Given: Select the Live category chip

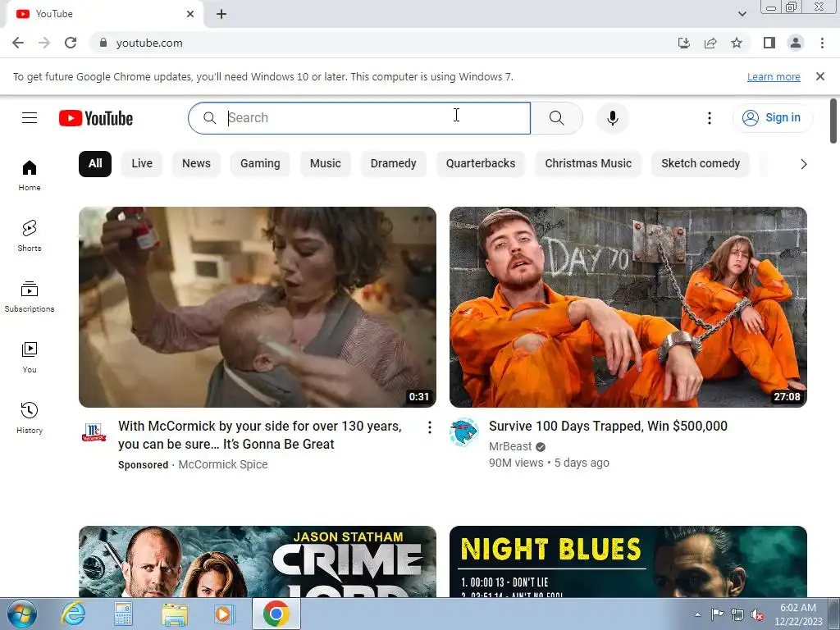Looking at the screenshot, I should 142,163.
